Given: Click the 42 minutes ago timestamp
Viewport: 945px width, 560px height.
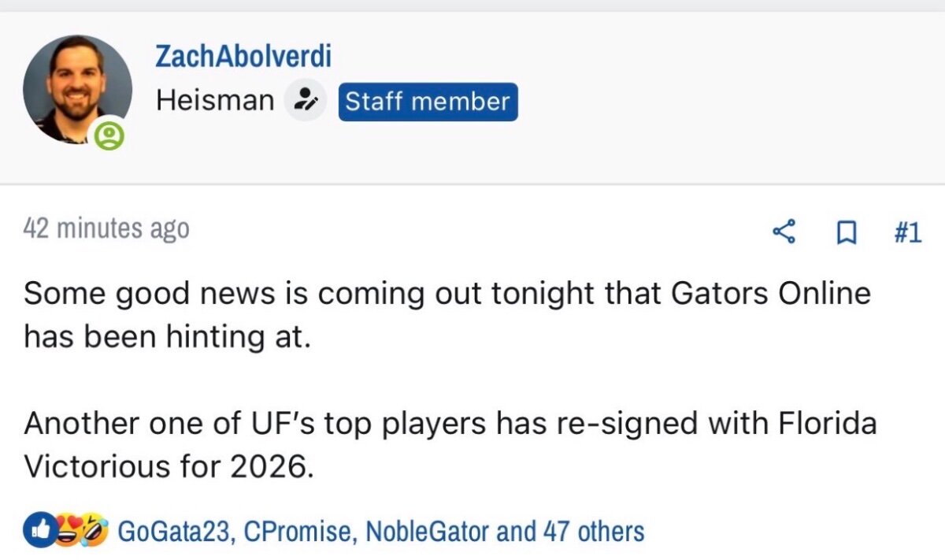Looking at the screenshot, I should [x=106, y=228].
